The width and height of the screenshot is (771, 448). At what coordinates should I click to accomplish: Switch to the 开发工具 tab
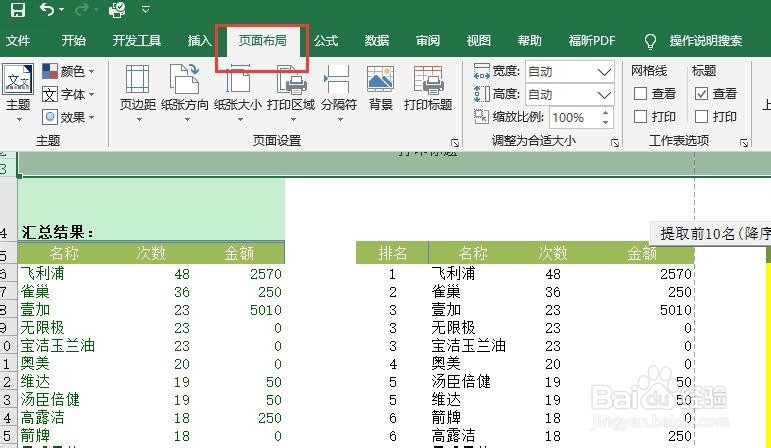[137, 40]
